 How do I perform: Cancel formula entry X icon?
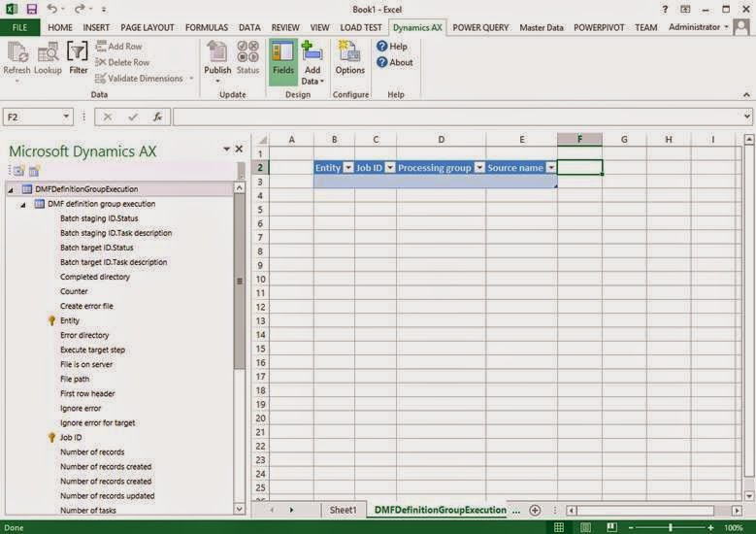pyautogui.click(x=108, y=117)
